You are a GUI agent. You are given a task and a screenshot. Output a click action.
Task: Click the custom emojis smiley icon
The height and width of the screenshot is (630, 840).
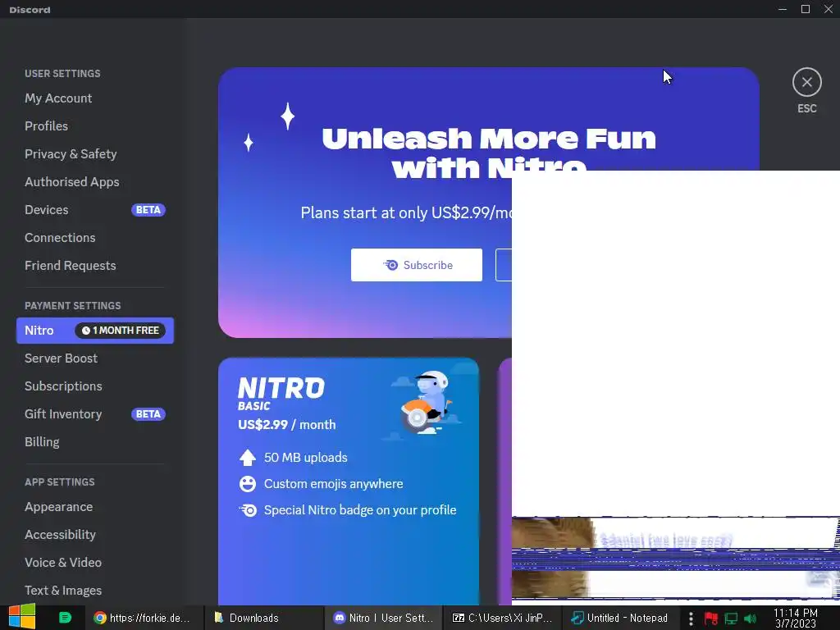click(x=248, y=484)
